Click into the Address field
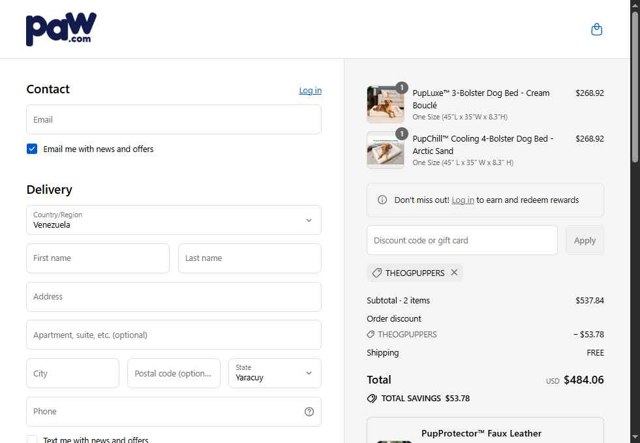The height and width of the screenshot is (443, 640). click(174, 296)
